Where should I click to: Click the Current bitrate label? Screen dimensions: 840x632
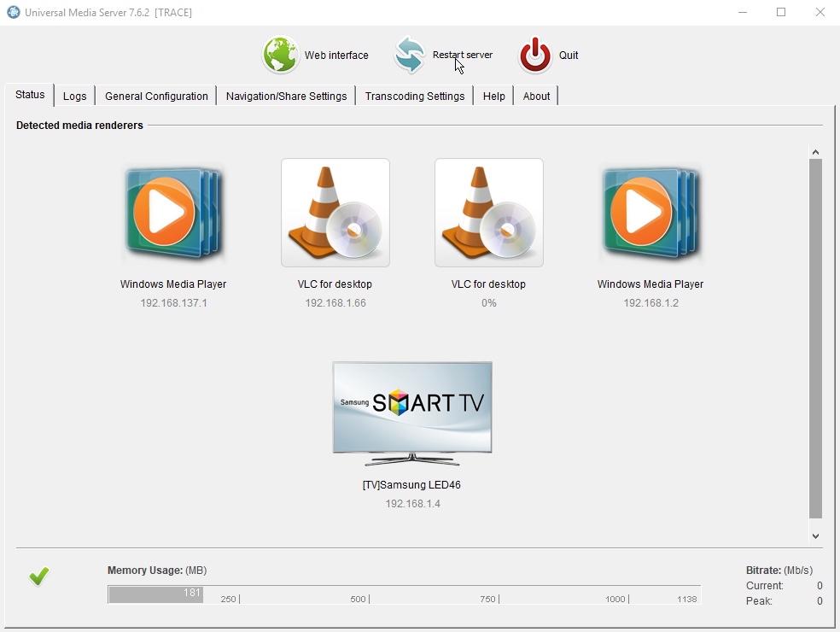pyautogui.click(x=765, y=585)
